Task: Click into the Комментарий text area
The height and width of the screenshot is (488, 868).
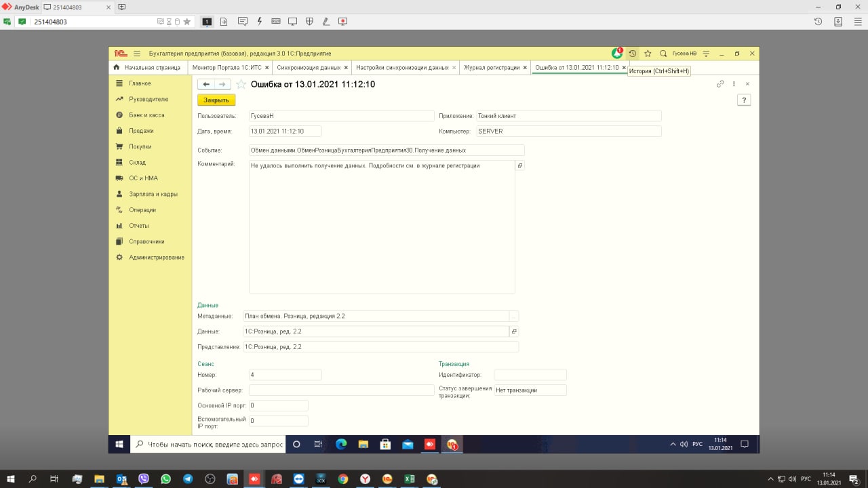Action: 382,227
